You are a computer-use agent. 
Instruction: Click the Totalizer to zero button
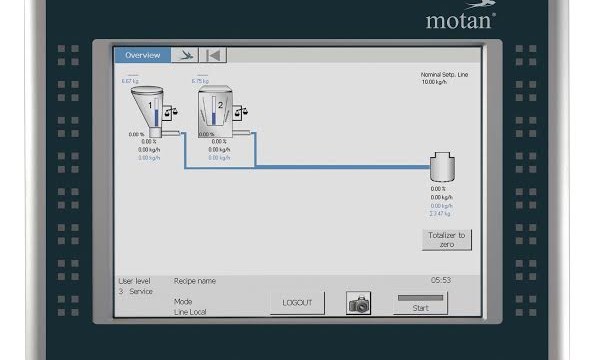447,240
